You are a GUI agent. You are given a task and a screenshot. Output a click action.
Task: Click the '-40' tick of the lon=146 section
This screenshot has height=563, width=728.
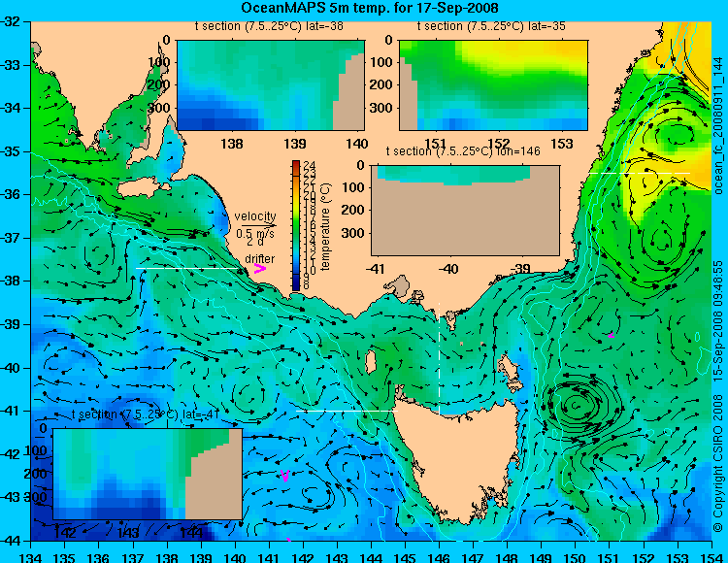448,269
